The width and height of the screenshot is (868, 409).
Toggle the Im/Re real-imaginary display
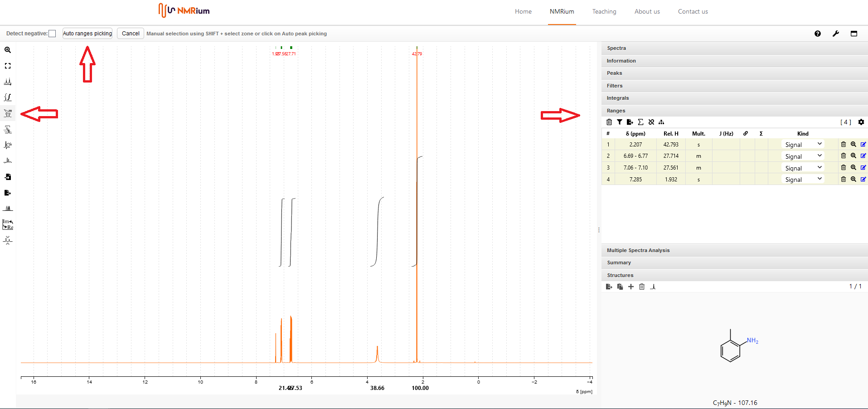coord(8,224)
